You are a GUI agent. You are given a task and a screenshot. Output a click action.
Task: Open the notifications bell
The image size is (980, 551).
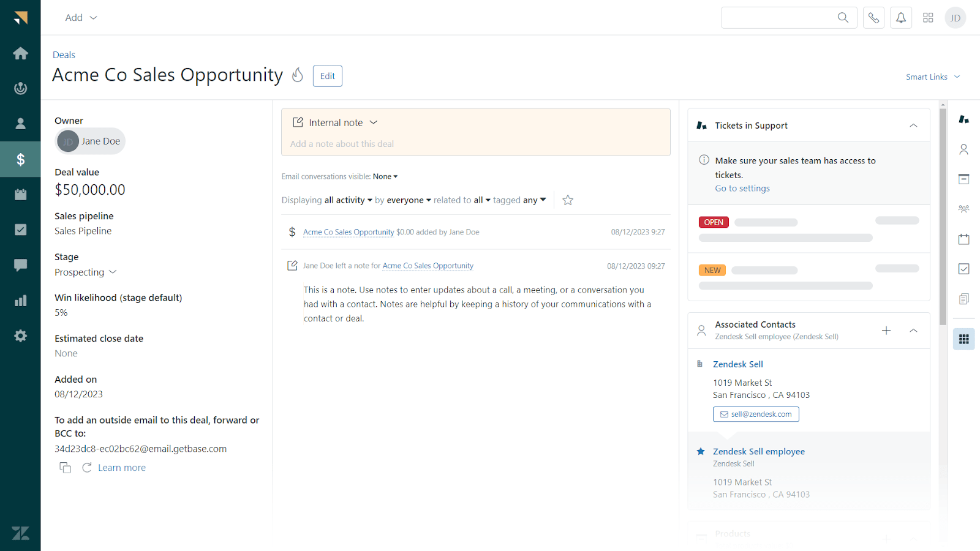900,17
